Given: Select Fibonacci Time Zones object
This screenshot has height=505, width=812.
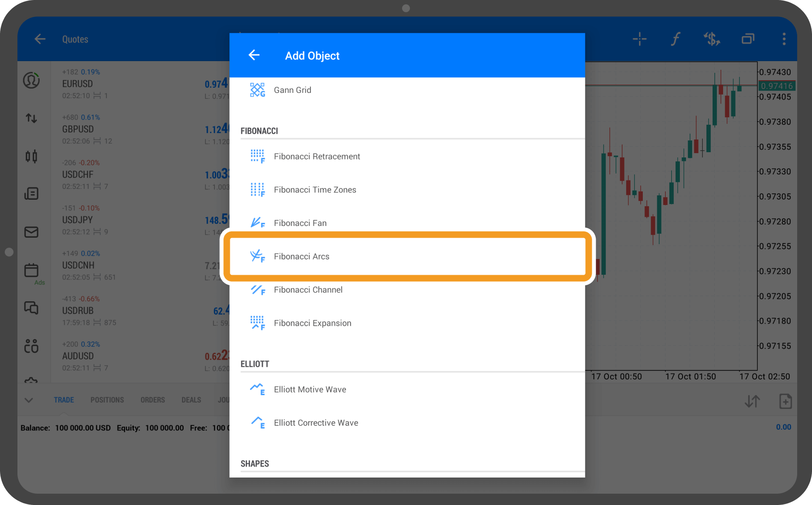Looking at the screenshot, I should 314,190.
